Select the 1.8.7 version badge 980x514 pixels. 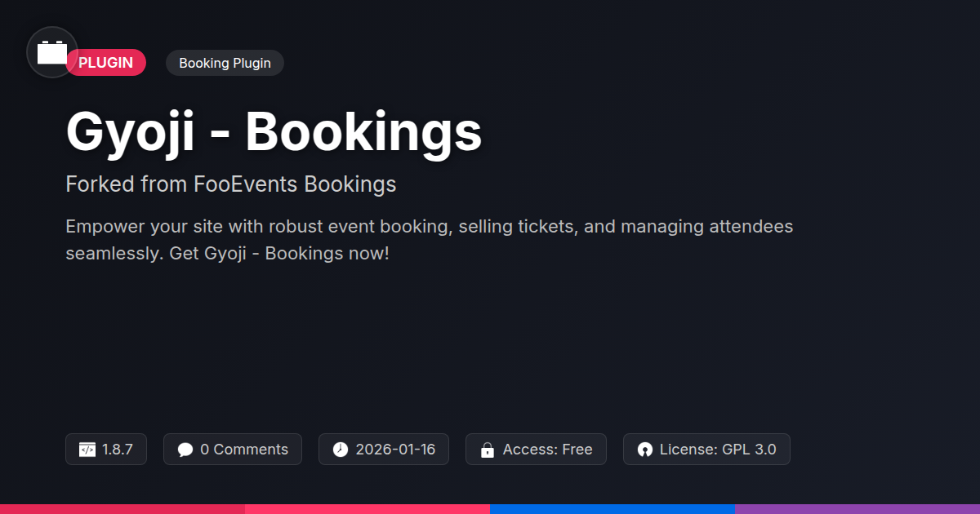pos(106,450)
